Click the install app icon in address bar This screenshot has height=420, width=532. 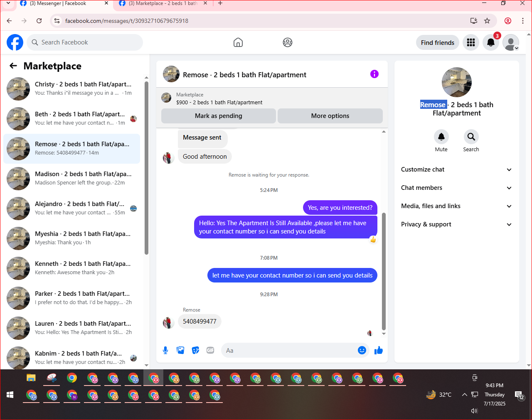click(x=473, y=21)
